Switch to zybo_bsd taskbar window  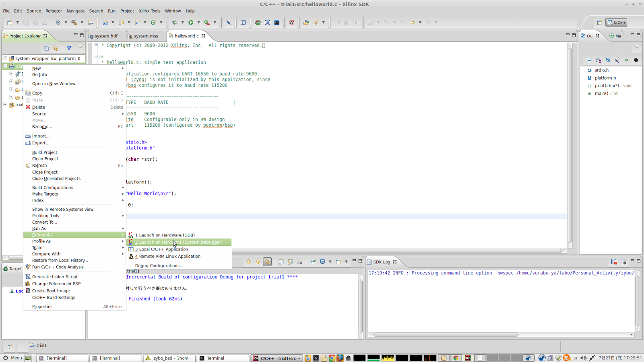(169, 358)
